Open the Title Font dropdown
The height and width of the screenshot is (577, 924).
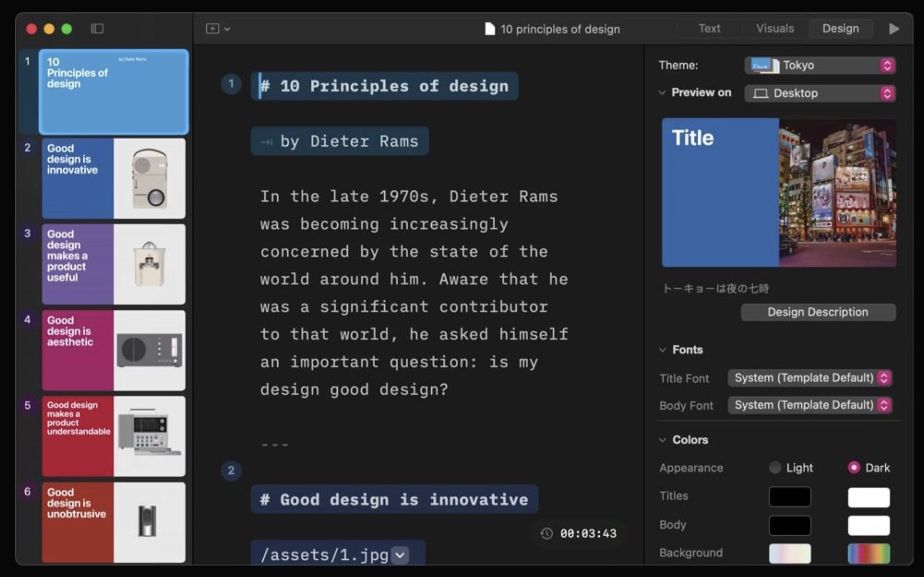810,378
